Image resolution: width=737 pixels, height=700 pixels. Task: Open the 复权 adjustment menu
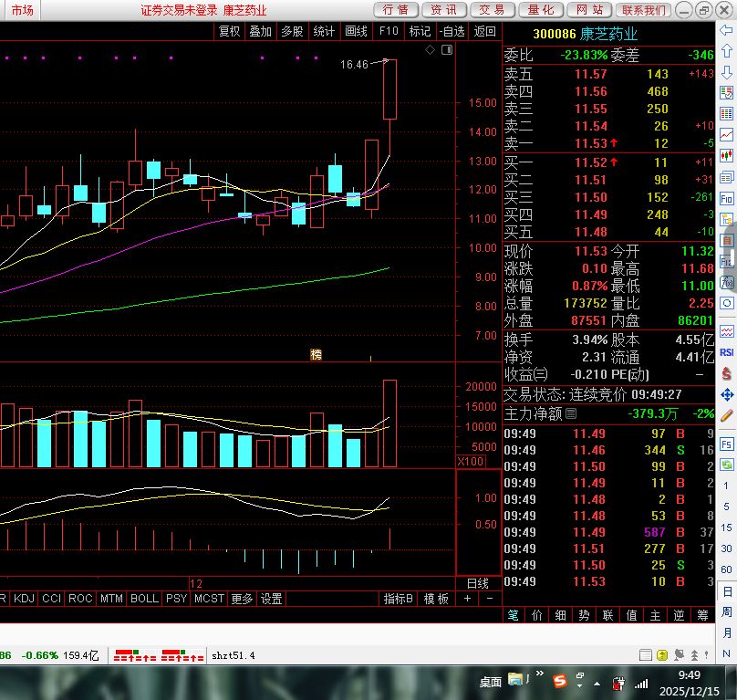[229, 32]
